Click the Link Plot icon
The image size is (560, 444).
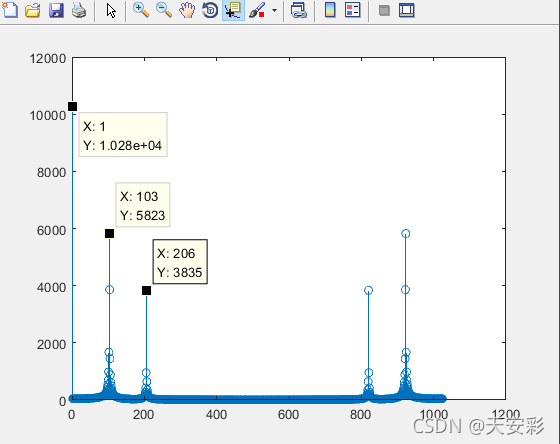click(x=299, y=10)
